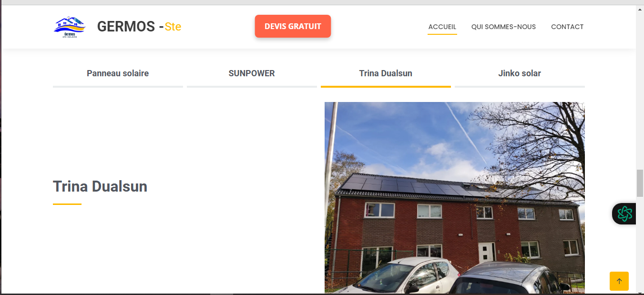Image resolution: width=644 pixels, height=295 pixels.
Task: Open the CONTACT menu item
Action: [567, 27]
